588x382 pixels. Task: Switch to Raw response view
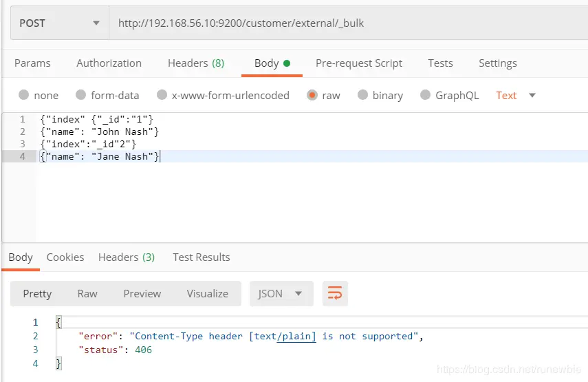(87, 293)
